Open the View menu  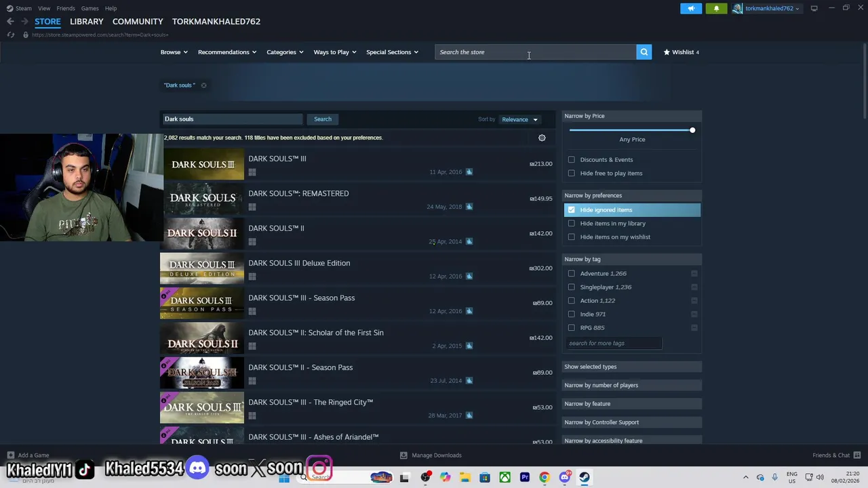tap(44, 8)
